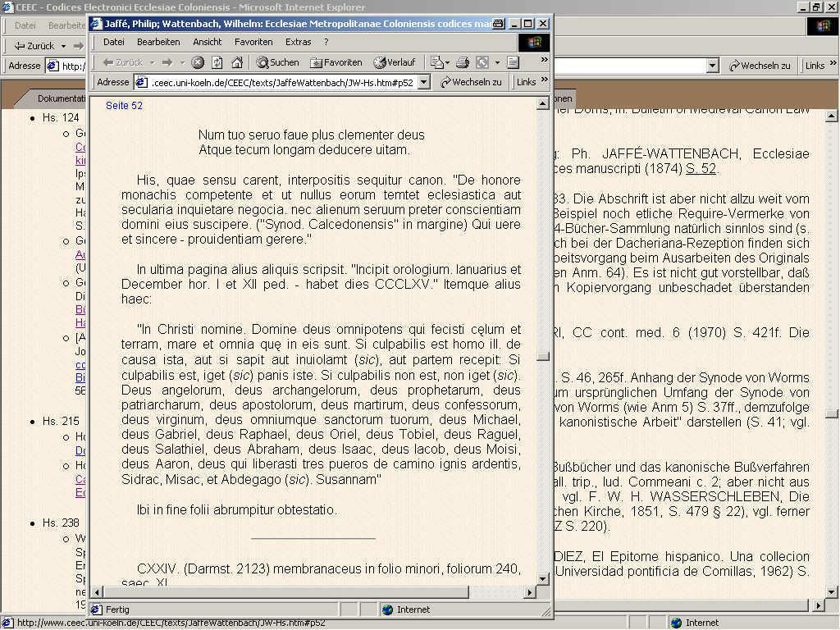Open the Mail dropdown arrow in front toolbar
Image resolution: width=840 pixels, height=630 pixels.
coord(447,62)
